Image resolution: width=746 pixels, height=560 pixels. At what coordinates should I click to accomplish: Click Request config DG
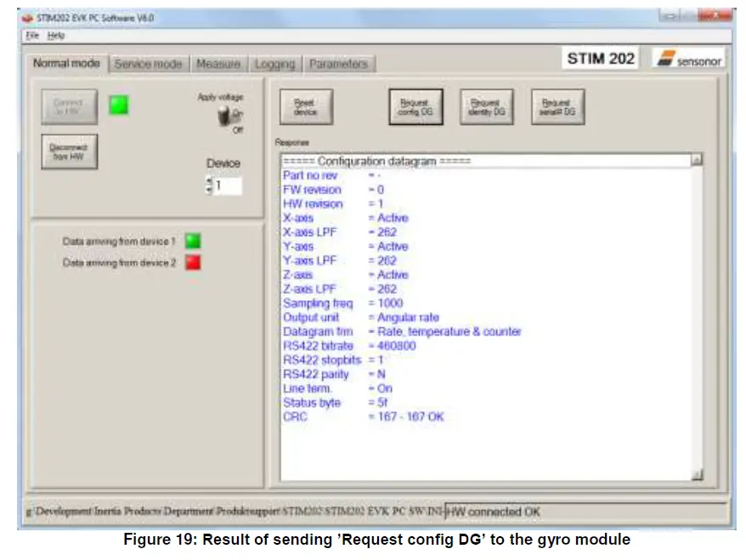[415, 105]
